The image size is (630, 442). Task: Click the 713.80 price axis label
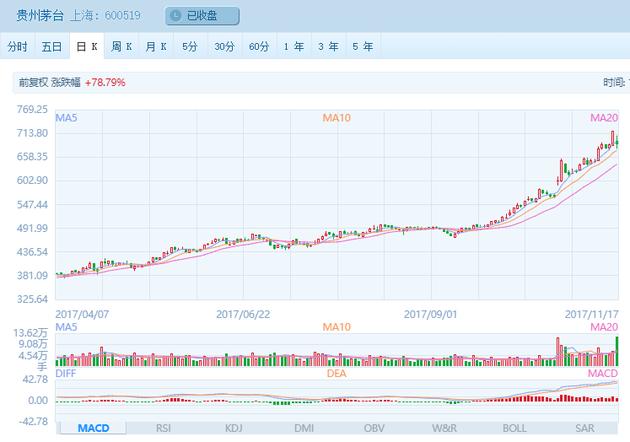32,133
